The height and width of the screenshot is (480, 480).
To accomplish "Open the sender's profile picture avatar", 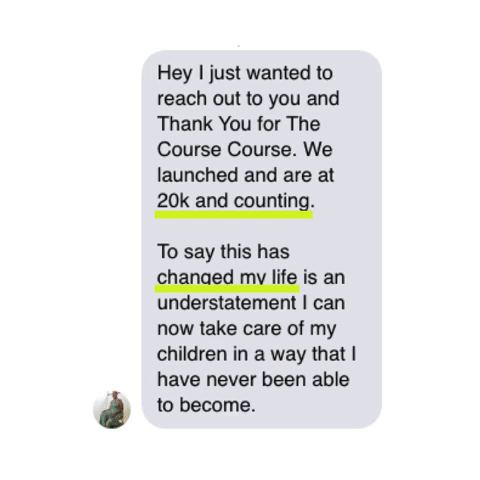I will tap(112, 409).
